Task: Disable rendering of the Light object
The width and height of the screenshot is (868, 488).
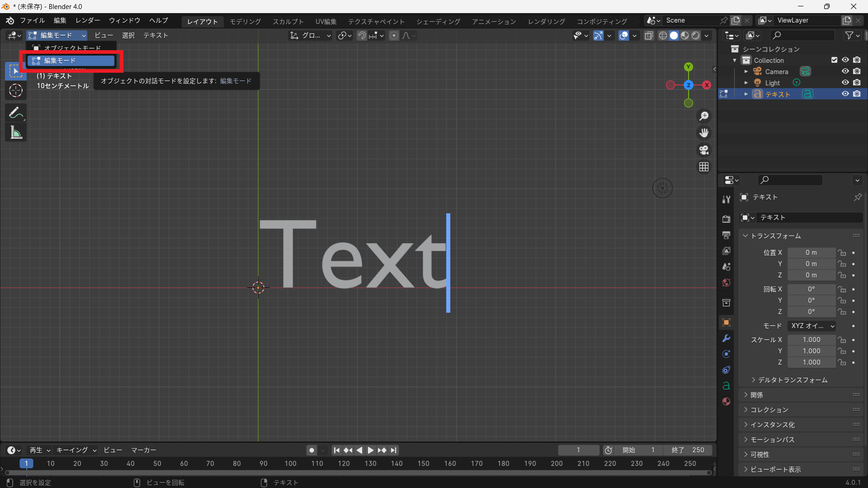Action: pyautogui.click(x=857, y=83)
